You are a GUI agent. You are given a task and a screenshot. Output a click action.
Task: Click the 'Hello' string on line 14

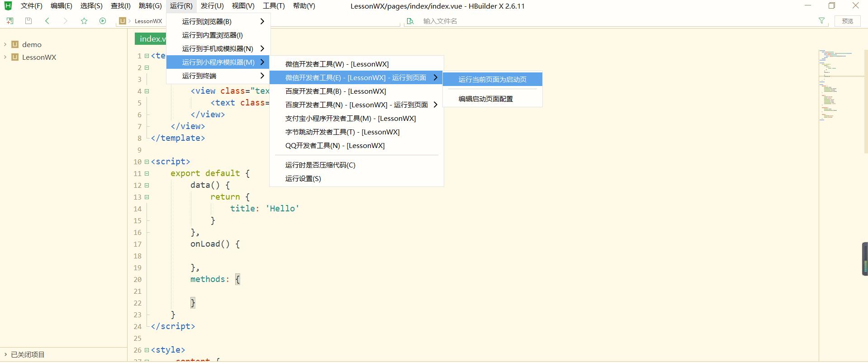coord(282,209)
